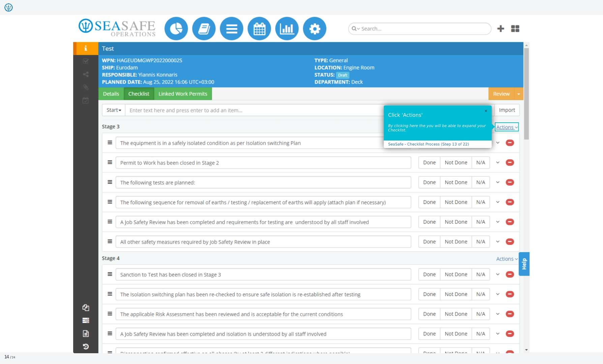Set 'The following sequence for removal' to N/A
603x364 pixels.
(x=481, y=202)
